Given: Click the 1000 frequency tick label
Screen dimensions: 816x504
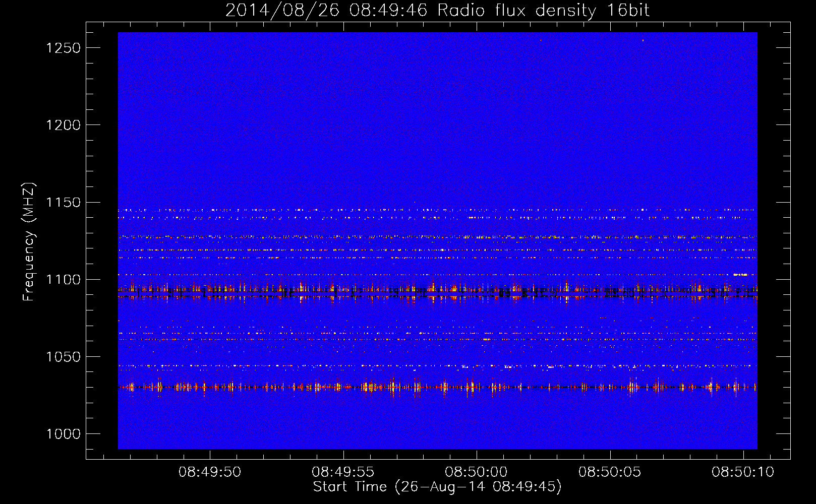Looking at the screenshot, I should click(x=63, y=434).
